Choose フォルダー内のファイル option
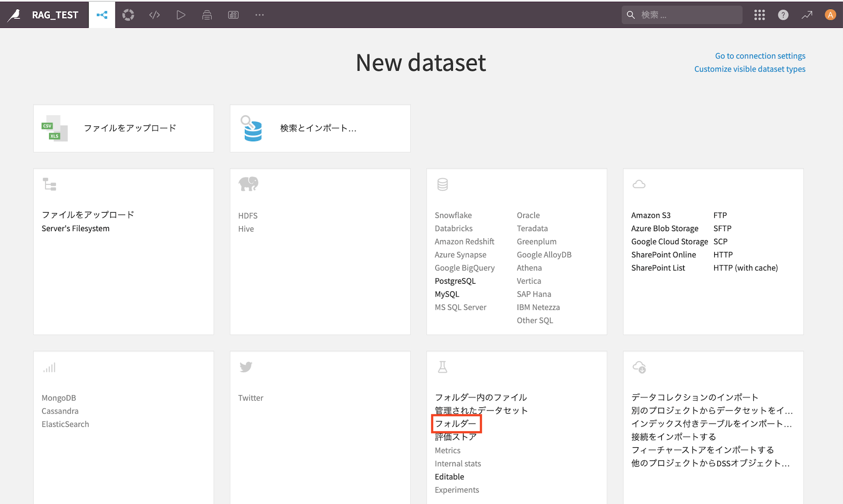The width and height of the screenshot is (843, 504). click(481, 397)
